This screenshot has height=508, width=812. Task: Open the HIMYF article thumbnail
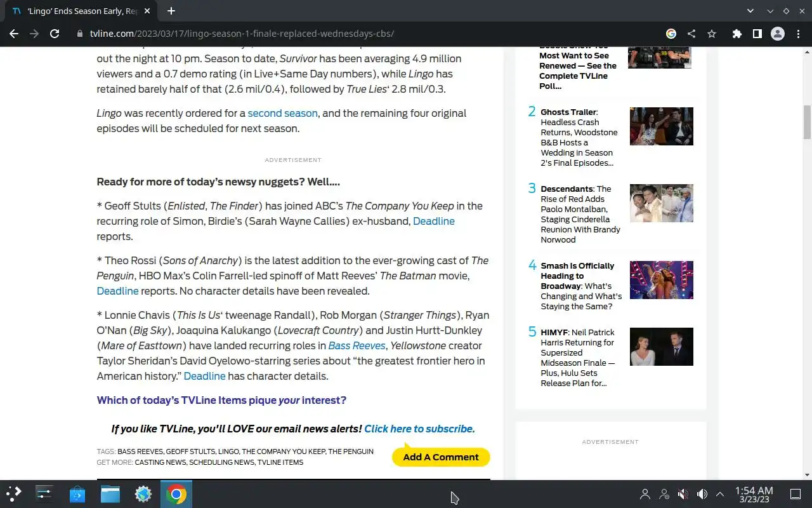661,346
